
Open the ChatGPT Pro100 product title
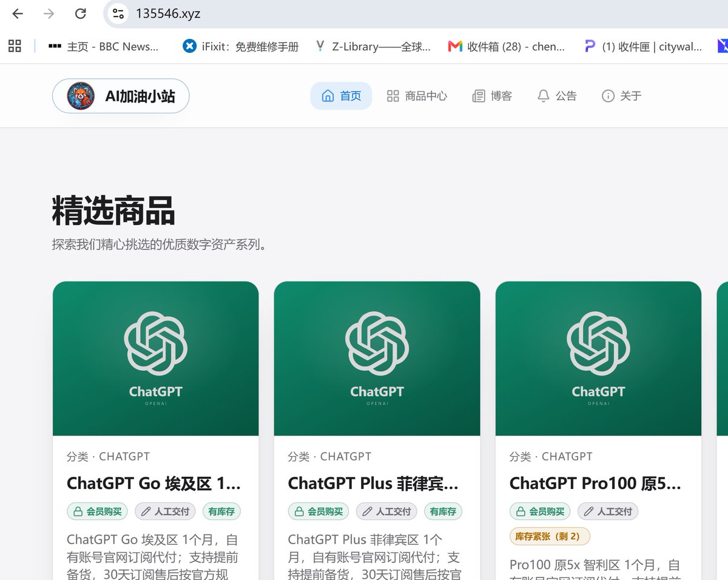tap(595, 484)
